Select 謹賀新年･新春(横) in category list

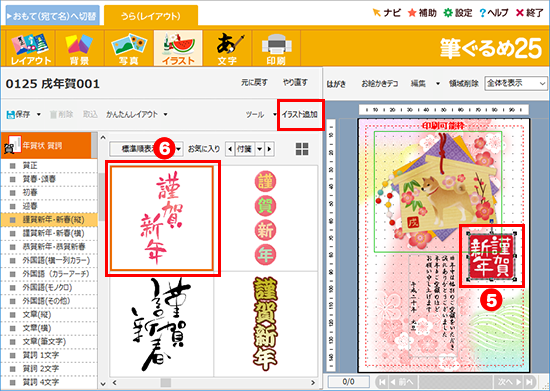coord(53,233)
